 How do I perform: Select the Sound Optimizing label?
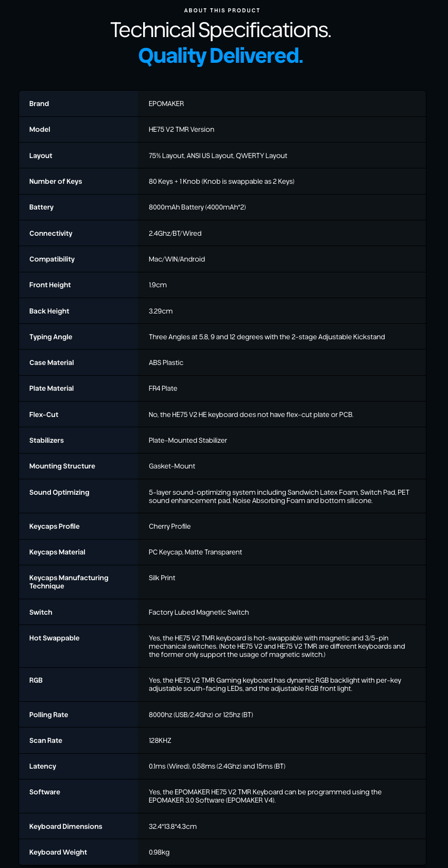pos(59,493)
